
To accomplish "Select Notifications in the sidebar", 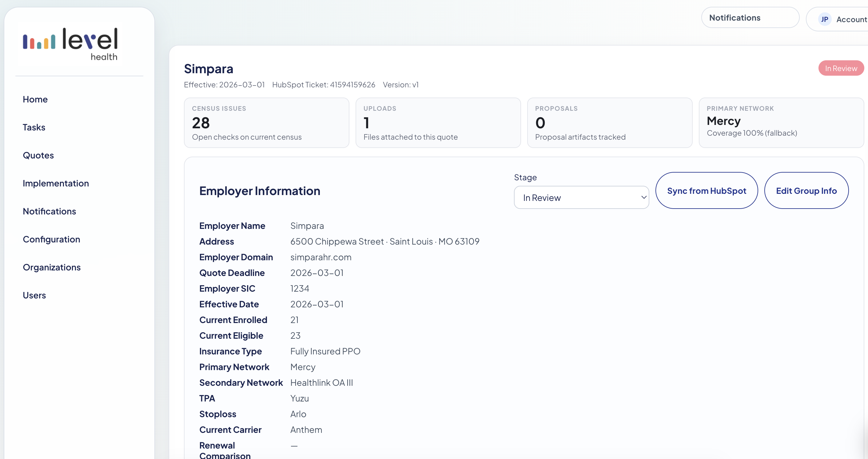I will [49, 211].
